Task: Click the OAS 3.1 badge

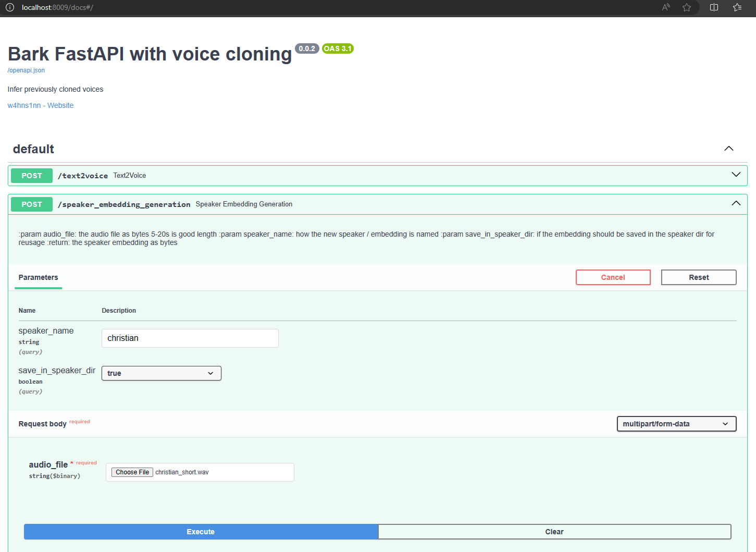Action: 338,48
